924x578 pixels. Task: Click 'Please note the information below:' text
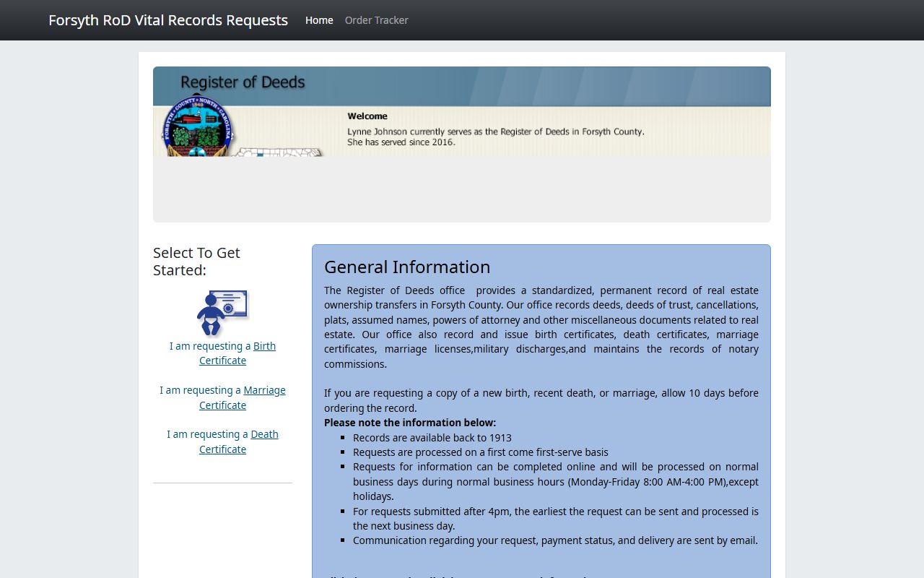pyautogui.click(x=410, y=423)
